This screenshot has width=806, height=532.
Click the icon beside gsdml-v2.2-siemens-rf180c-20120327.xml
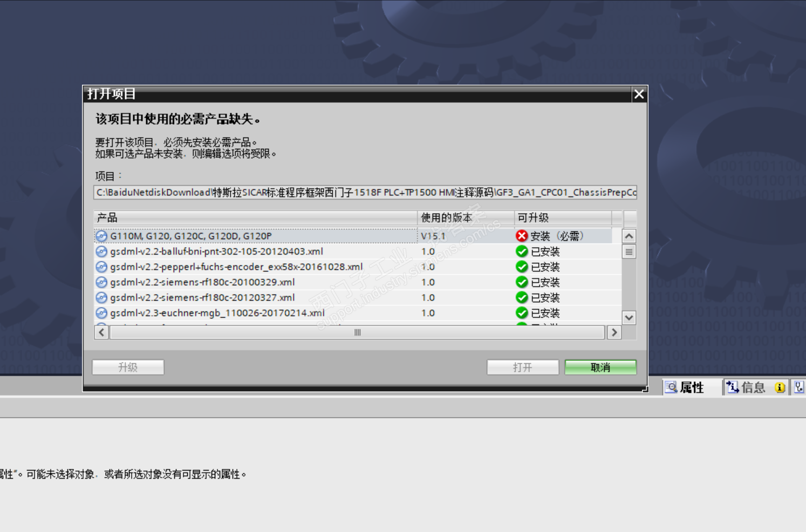coord(101,297)
